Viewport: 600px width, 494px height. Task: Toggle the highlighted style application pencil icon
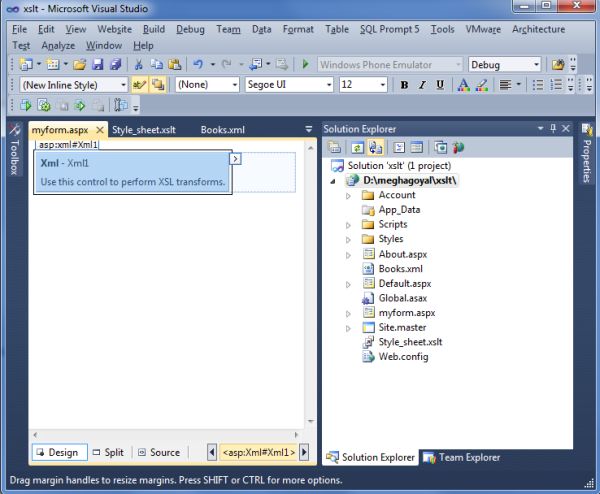point(139,85)
